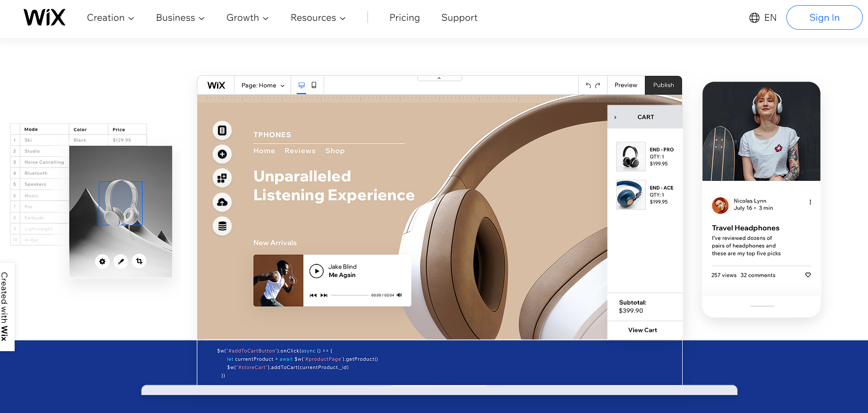This screenshot has height=413, width=868.
Task: Click the END-PRO headphone thumbnail in cart
Action: tap(631, 157)
